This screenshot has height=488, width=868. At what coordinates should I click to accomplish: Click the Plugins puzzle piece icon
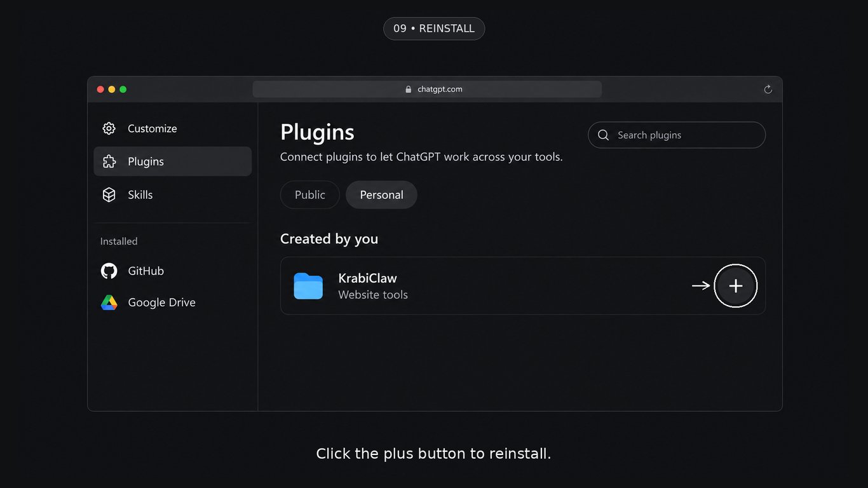[109, 161]
